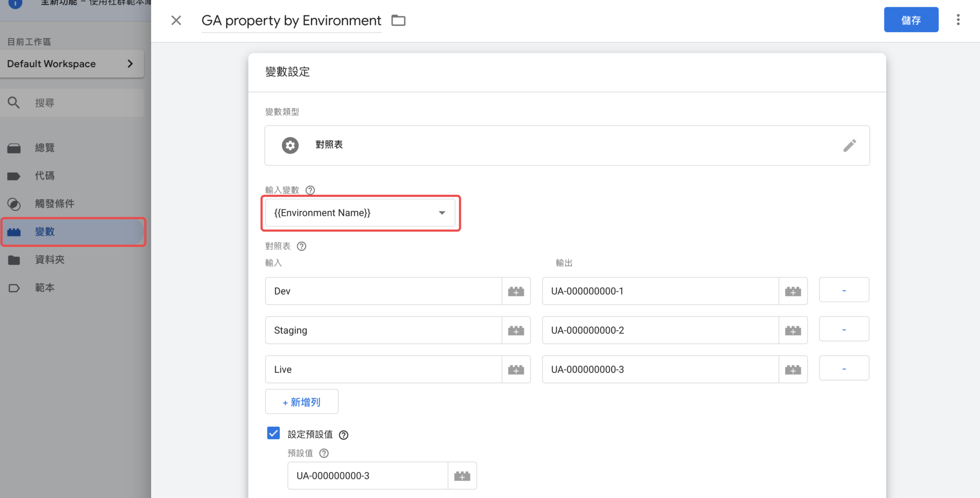Image resolution: width=980 pixels, height=498 pixels.
Task: Click the UA-000000000-1 output field
Action: (x=660, y=291)
